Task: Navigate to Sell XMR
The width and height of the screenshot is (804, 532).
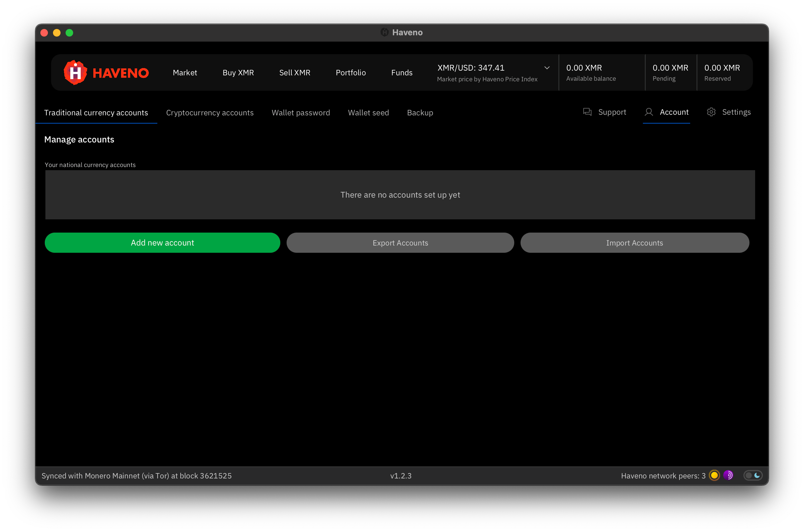Action: coord(294,72)
